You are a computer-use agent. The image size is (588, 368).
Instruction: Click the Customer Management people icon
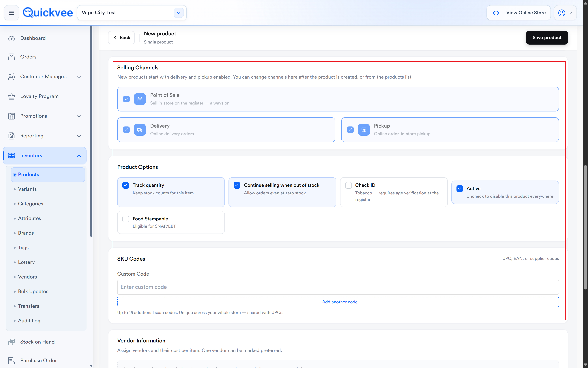coord(11,77)
